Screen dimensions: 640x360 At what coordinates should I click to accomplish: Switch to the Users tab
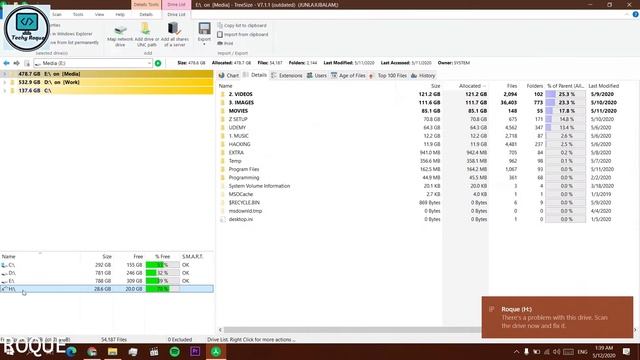(317, 76)
